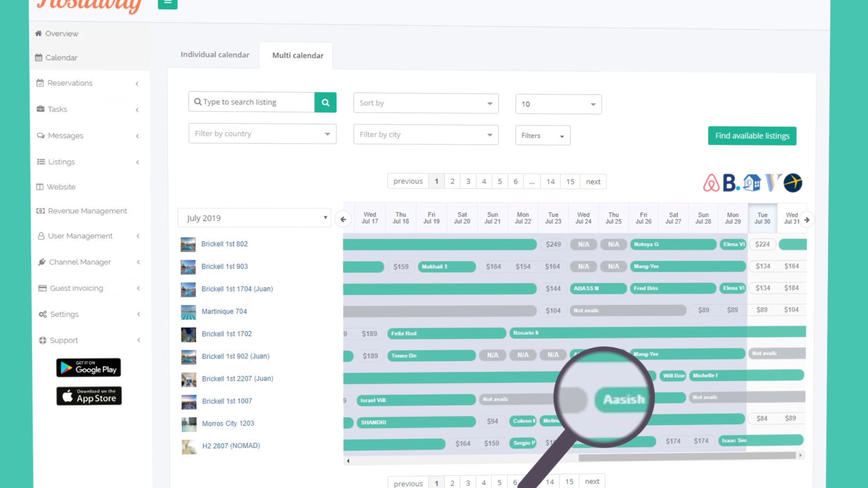Click the horizontal calendar scrollbar
The width and height of the screenshot is (868, 488).
click(686, 456)
